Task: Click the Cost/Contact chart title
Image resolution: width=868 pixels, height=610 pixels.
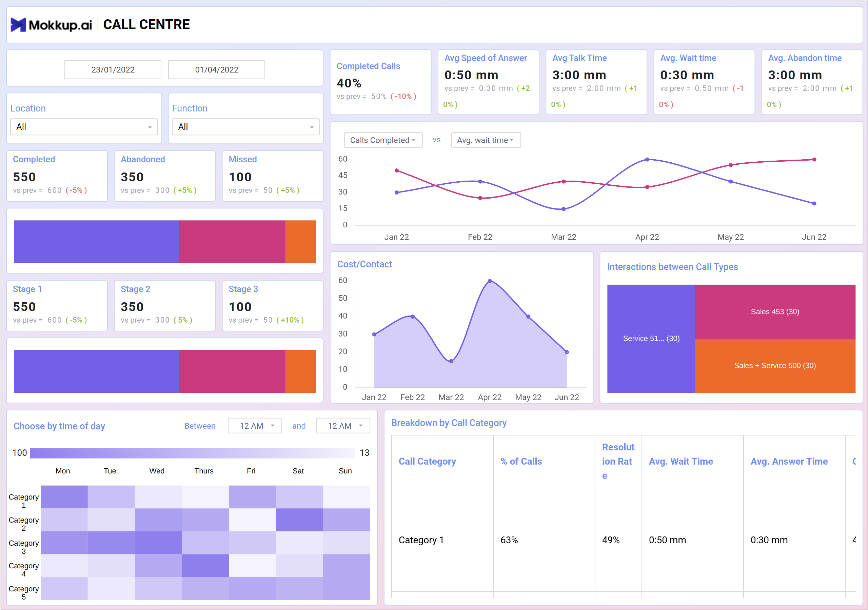Action: pos(364,264)
